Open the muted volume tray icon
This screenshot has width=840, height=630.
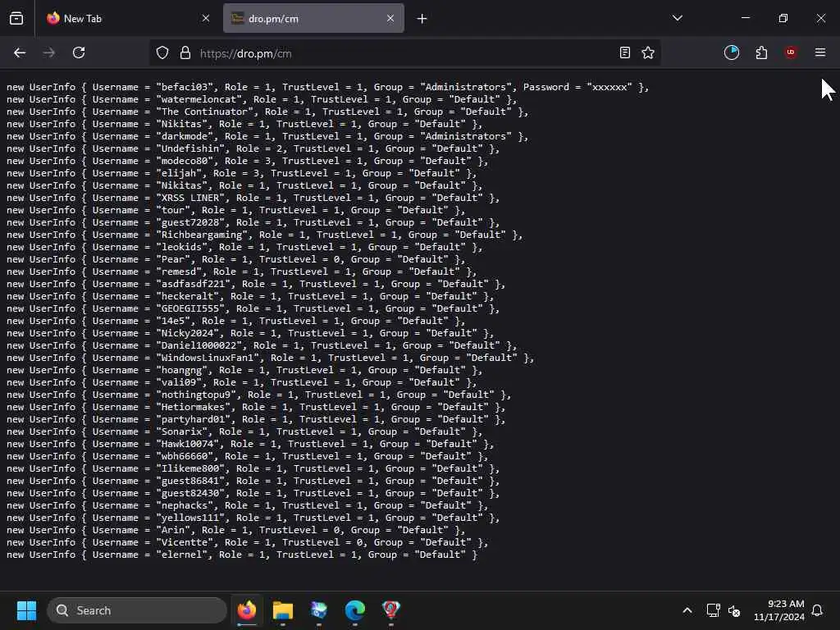pos(734,610)
